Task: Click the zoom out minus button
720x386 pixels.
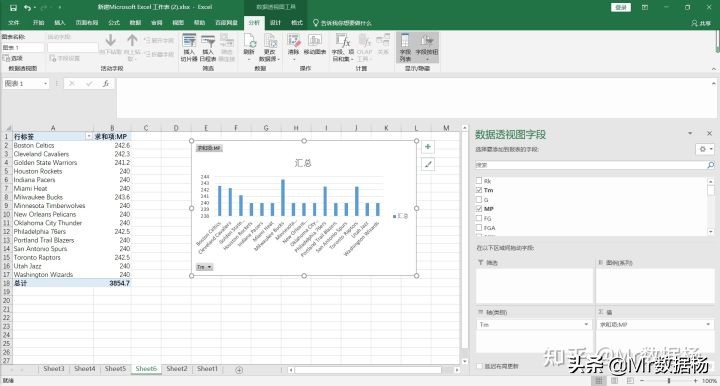Action: [642, 380]
